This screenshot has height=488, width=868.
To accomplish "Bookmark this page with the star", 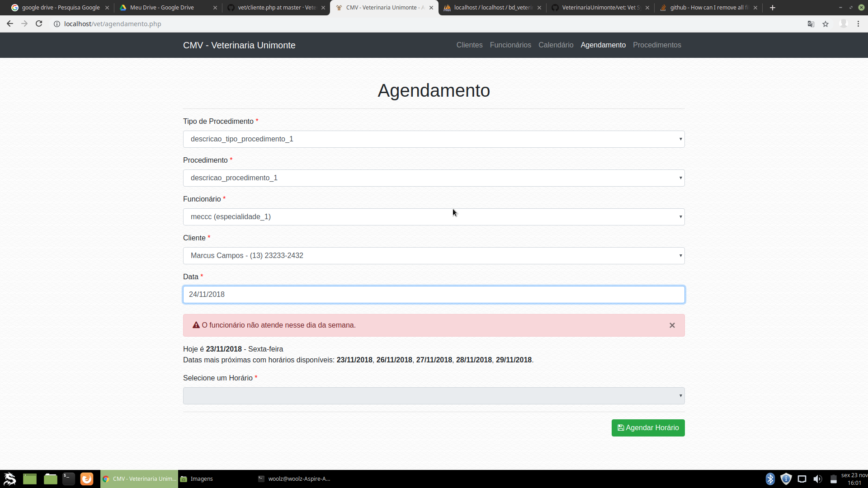I will click(x=826, y=24).
